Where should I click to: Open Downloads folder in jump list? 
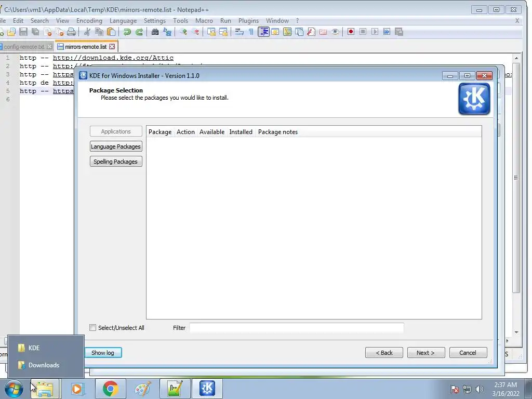tap(46, 365)
